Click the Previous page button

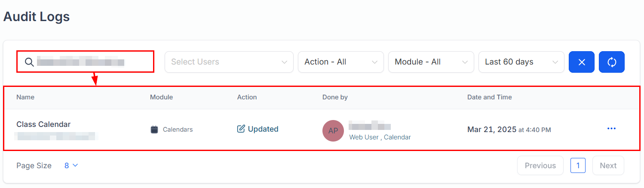click(540, 166)
